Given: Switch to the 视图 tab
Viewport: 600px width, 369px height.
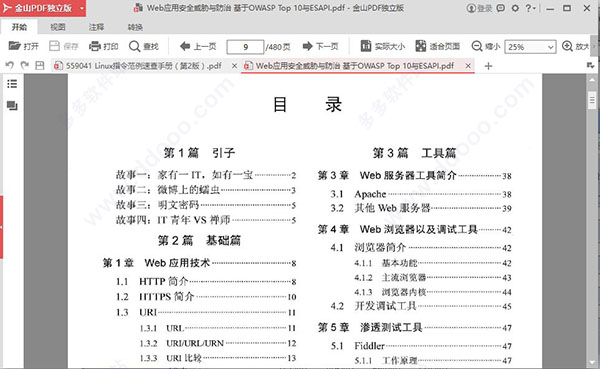Looking at the screenshot, I should pos(58,27).
